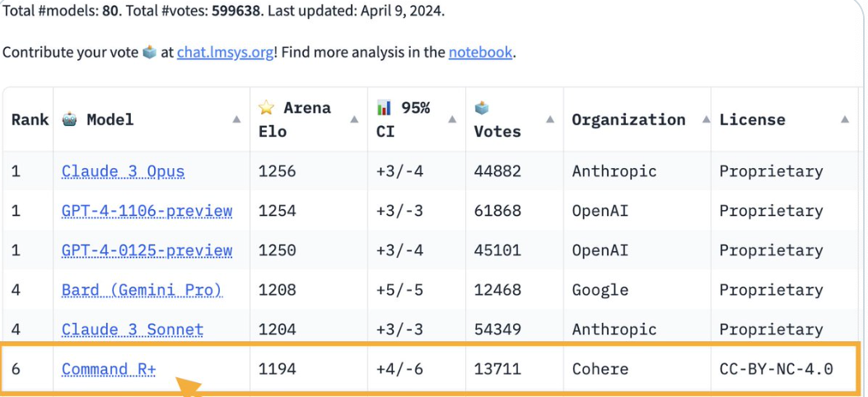Open the chat.lmsys.org link
The image size is (868, 397).
(225, 53)
